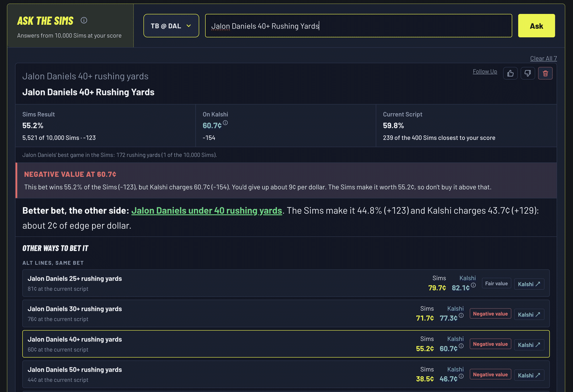Click the Sims price 79.7¢

pyautogui.click(x=437, y=288)
